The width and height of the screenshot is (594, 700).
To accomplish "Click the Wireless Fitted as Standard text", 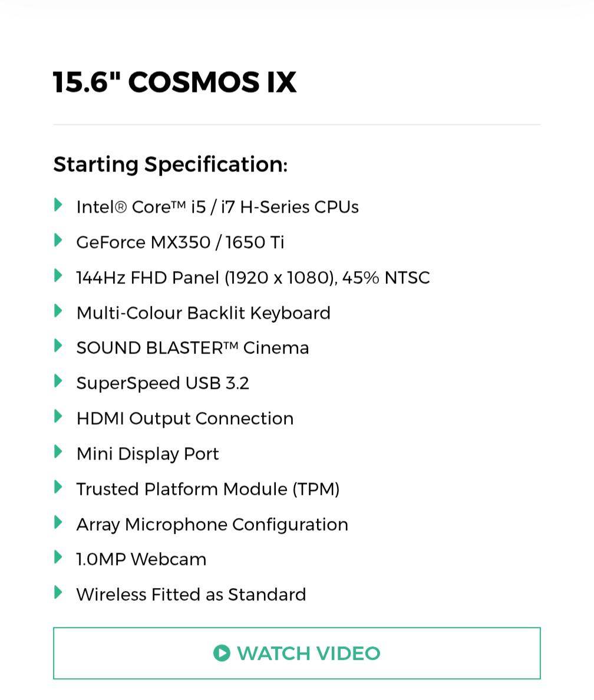I will pyautogui.click(x=191, y=595).
